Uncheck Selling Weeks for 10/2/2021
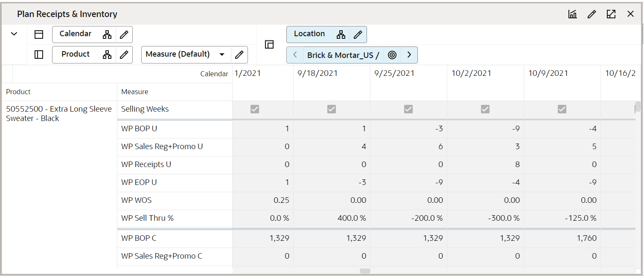Screen dimensions: 644x277 [x=485, y=109]
